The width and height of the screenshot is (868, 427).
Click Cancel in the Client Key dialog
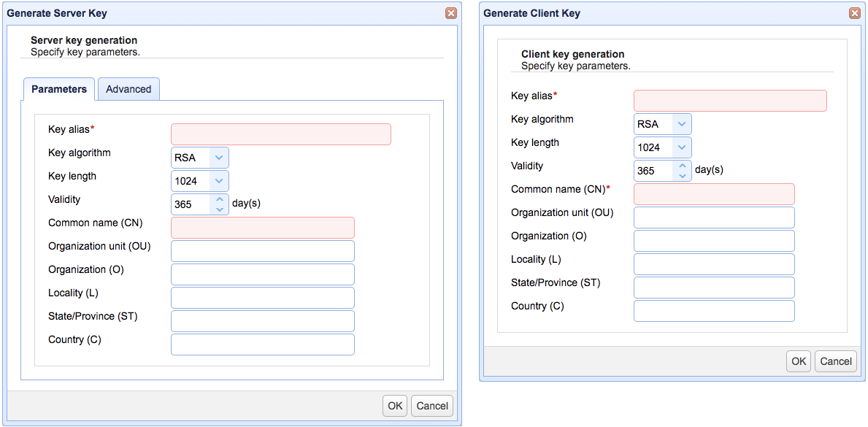point(835,361)
